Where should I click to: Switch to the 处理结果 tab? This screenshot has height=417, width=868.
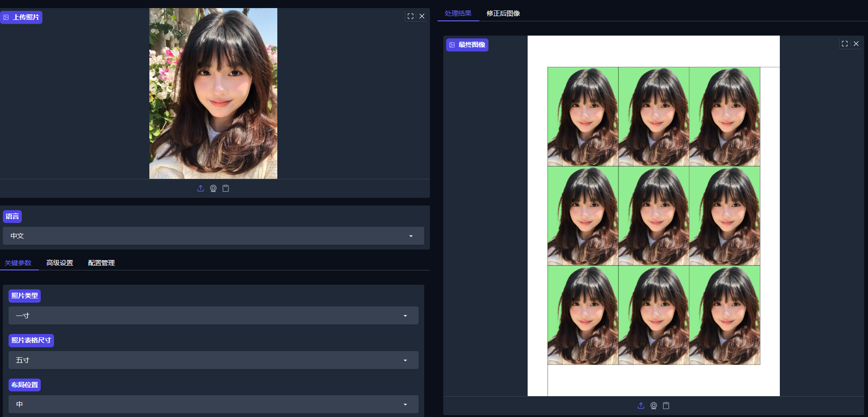tap(458, 13)
